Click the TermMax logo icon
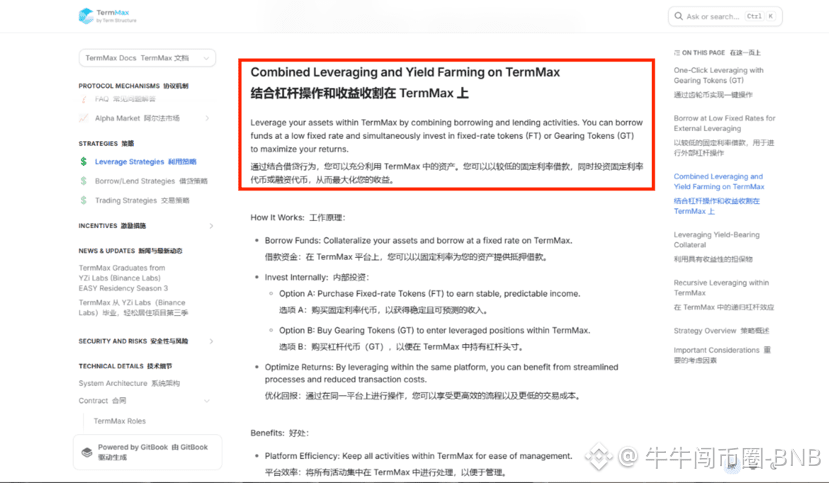Image resolution: width=829 pixels, height=483 pixels. (x=86, y=16)
